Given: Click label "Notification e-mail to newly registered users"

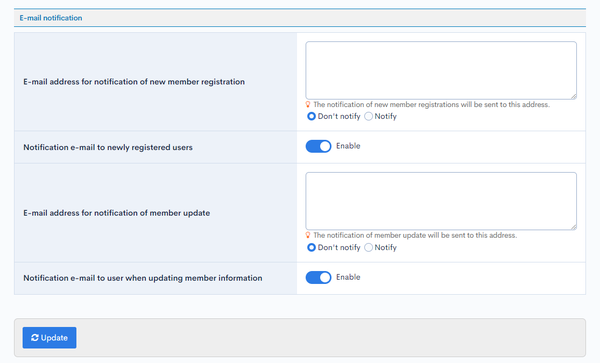Looking at the screenshot, I should [108, 147].
